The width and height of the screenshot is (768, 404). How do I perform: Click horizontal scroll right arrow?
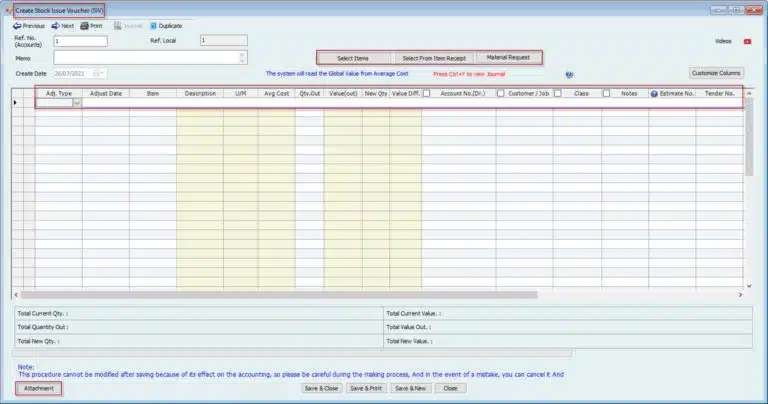click(741, 295)
